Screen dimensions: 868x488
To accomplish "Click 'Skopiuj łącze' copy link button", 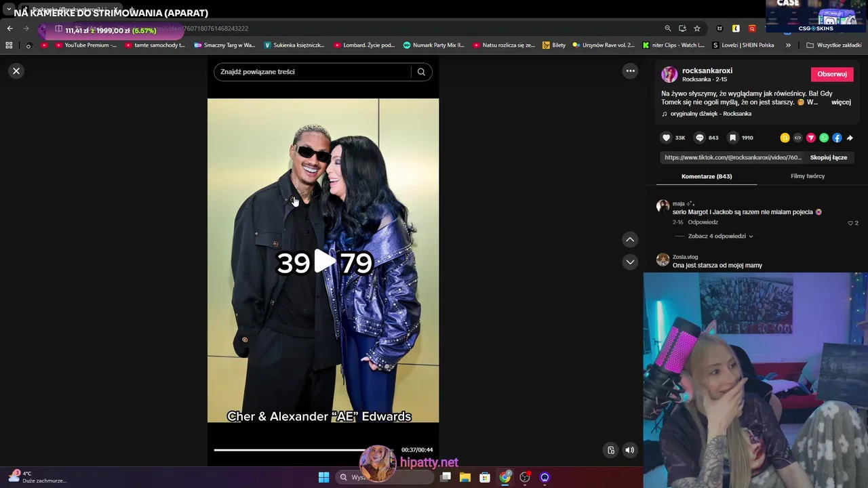I will tap(829, 157).
